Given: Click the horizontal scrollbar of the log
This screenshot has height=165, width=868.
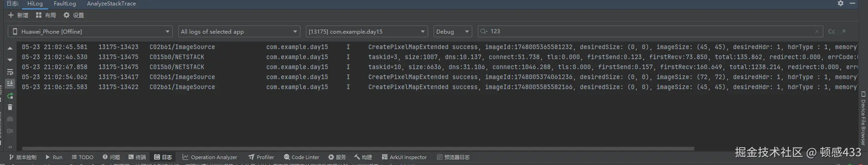Looking at the screenshot, I should [358, 149].
